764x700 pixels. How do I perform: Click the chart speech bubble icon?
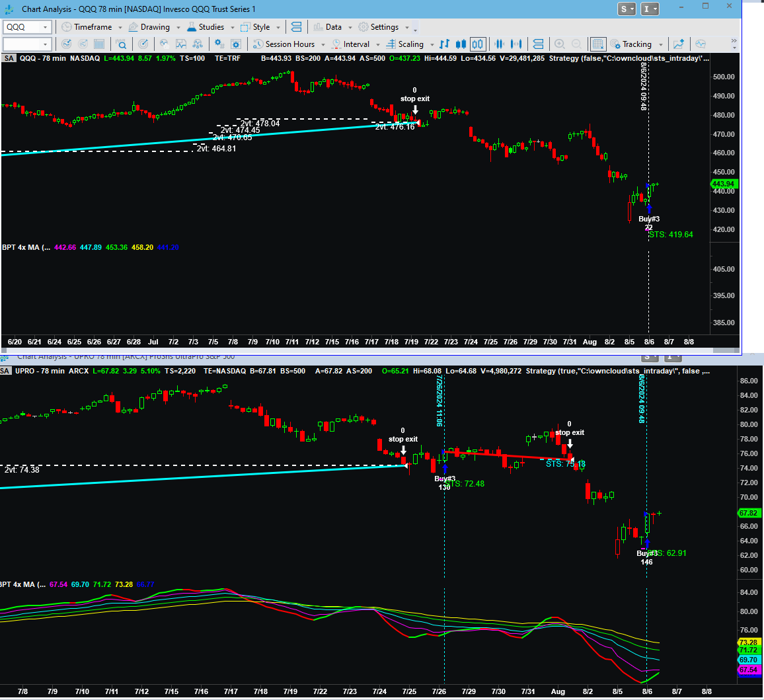tap(701, 44)
